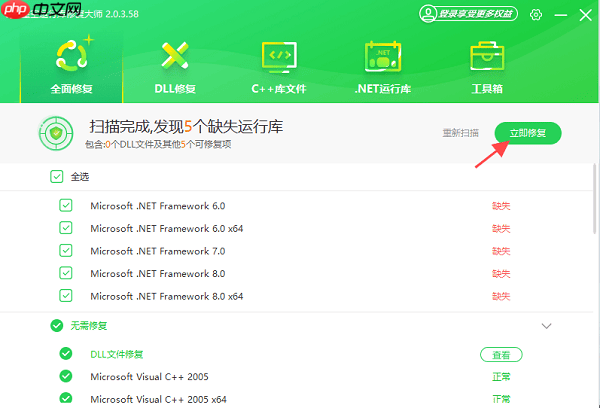
Task: Click green check icon beside 无需修复
Action: pyautogui.click(x=57, y=326)
